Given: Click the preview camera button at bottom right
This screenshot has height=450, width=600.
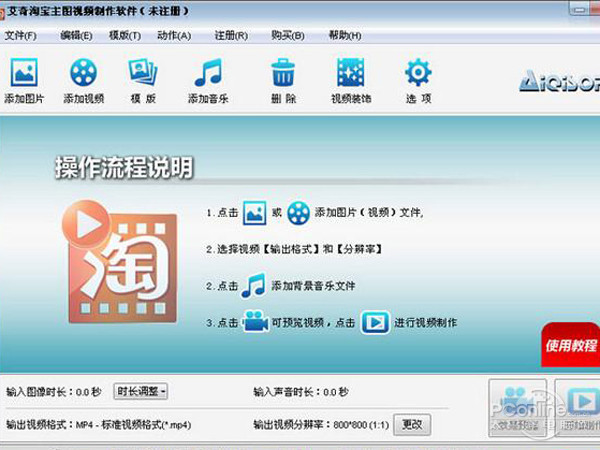Looking at the screenshot, I should 517,408.
